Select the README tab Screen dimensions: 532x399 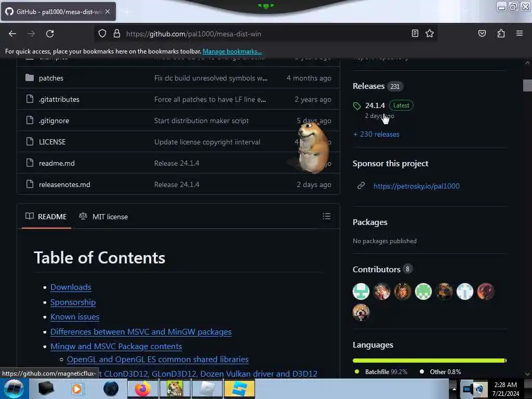(x=46, y=217)
